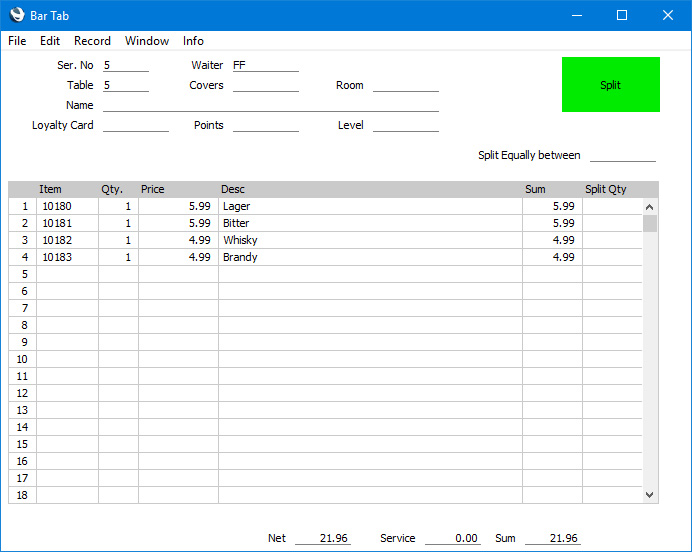Click the Price cell of Whisky row

click(178, 240)
